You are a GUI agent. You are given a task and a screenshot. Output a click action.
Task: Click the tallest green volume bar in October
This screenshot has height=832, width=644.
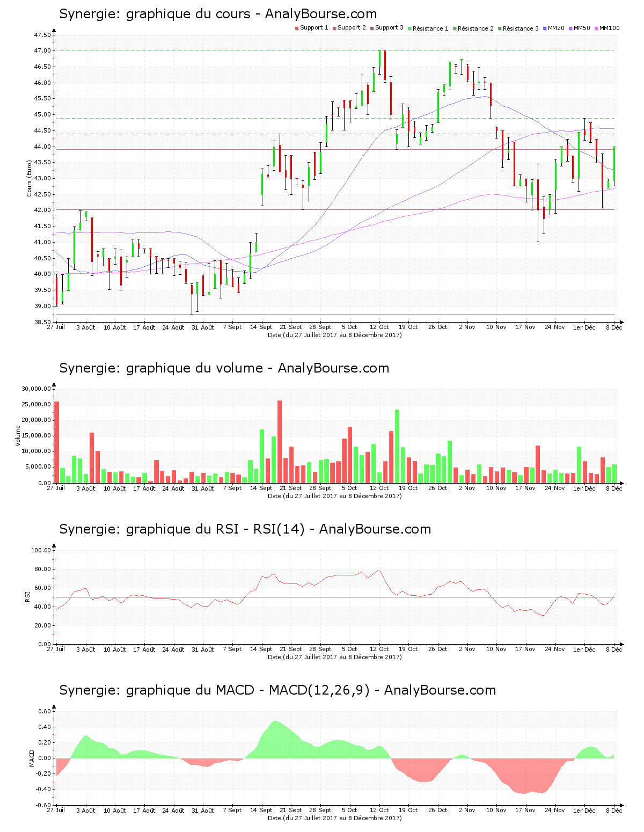tap(397, 447)
